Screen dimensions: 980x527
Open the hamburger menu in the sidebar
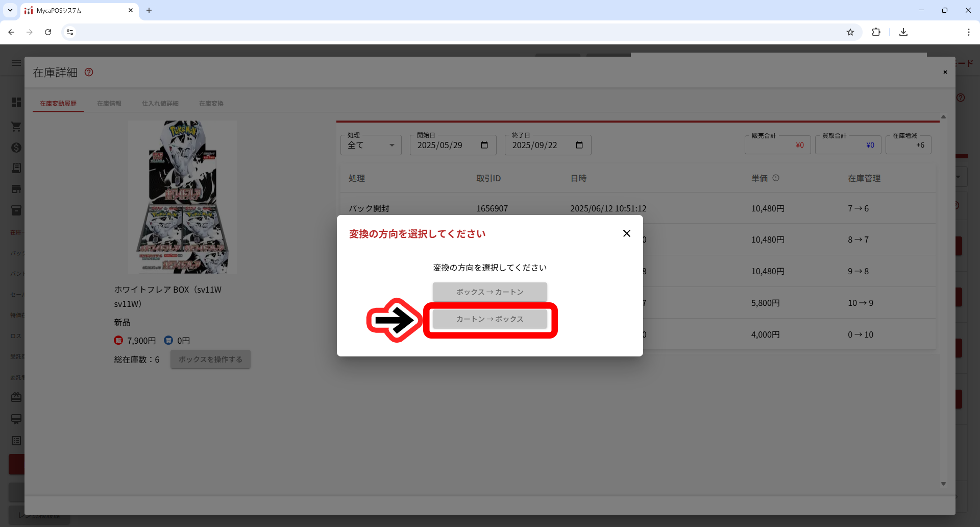pyautogui.click(x=16, y=63)
